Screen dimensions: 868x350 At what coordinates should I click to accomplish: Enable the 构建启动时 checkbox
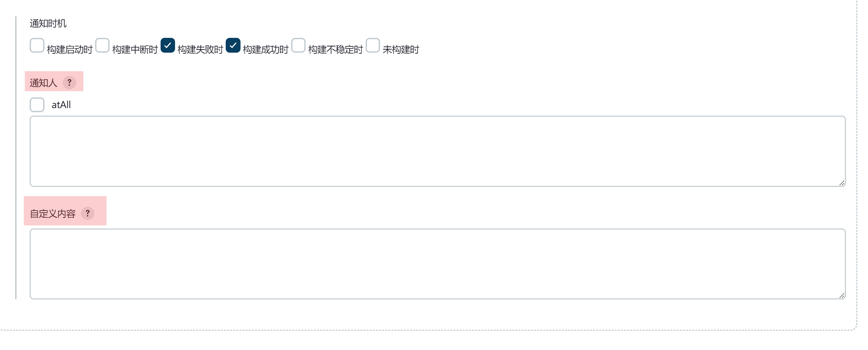[37, 45]
